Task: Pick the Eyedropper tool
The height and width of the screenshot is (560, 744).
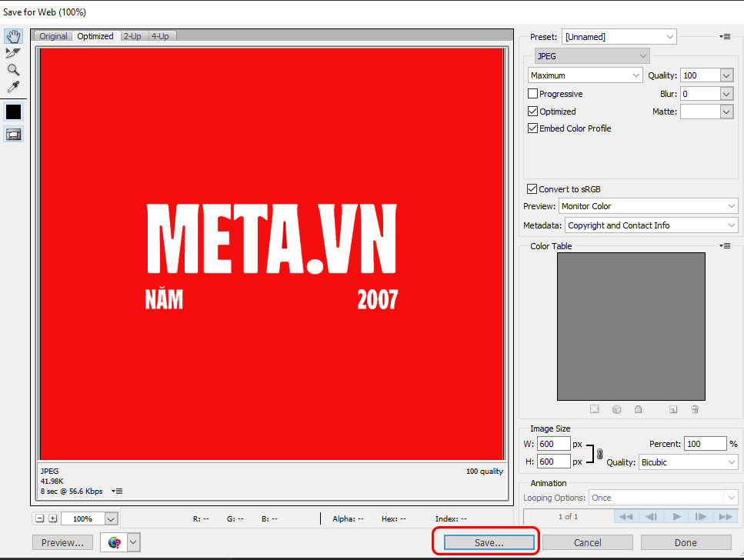Action: click(13, 86)
